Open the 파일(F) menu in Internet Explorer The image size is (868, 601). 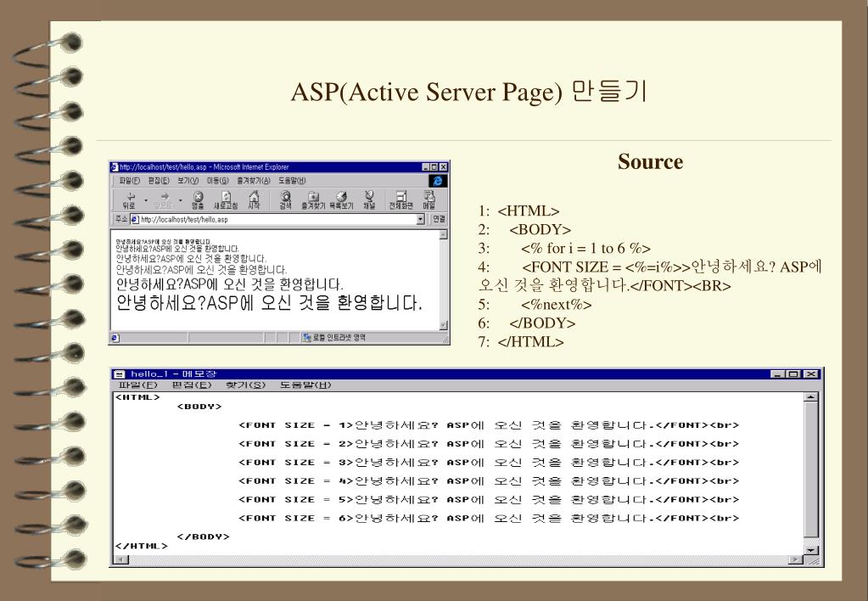(x=130, y=181)
